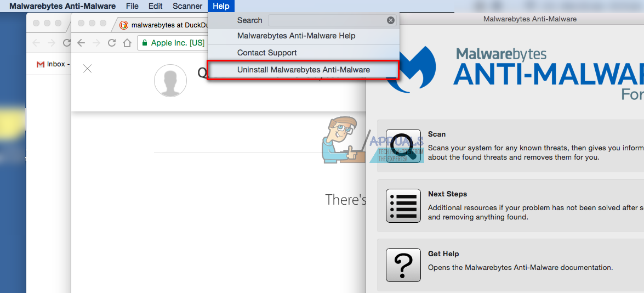Open Next Steps list icon
The height and width of the screenshot is (293, 644).
(x=403, y=205)
